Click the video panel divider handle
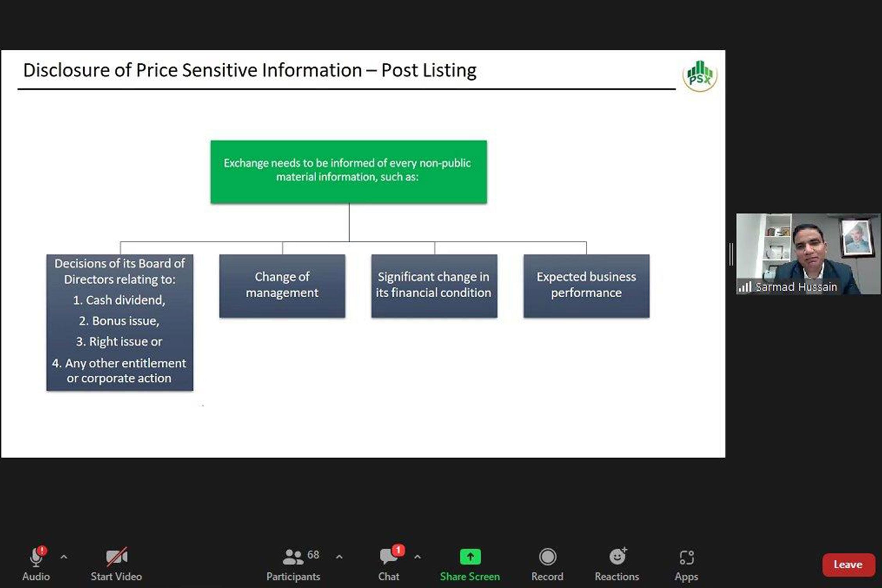 (x=731, y=254)
